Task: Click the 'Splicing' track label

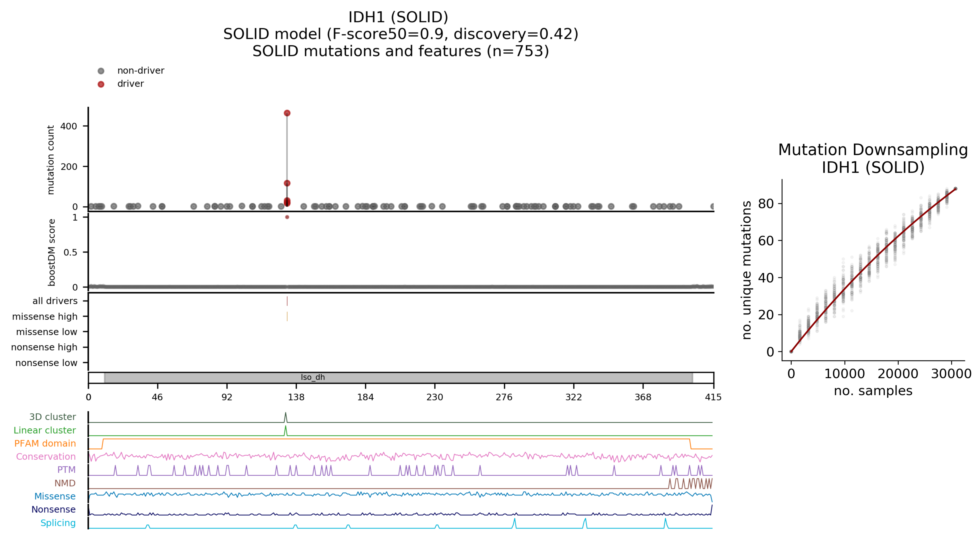Action: [x=58, y=523]
